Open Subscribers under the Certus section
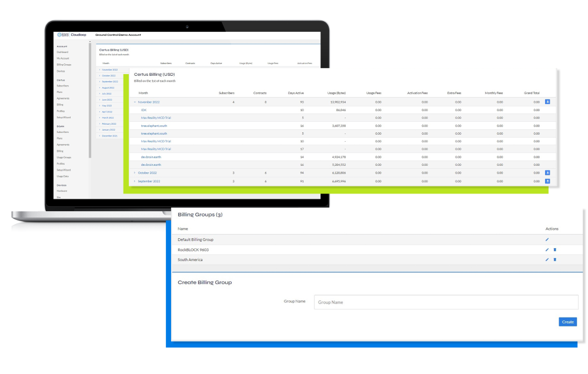The width and height of the screenshot is (588, 374). 63,86
